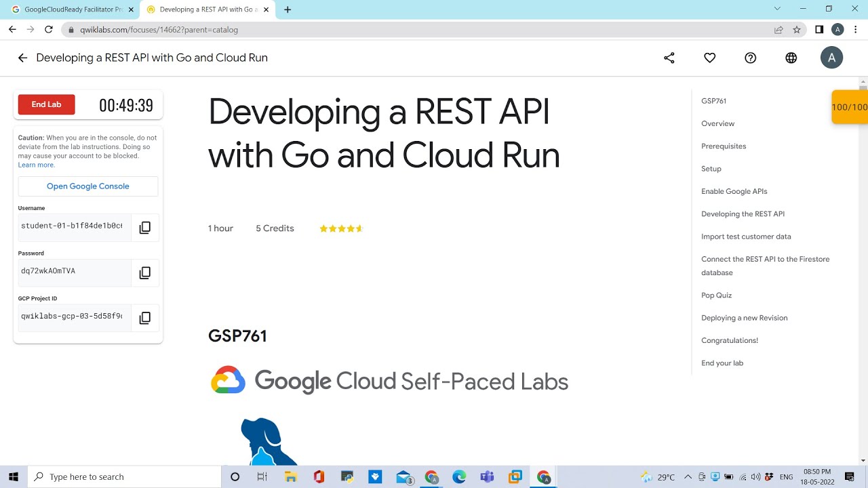Open a new browser tab with plus

pyautogui.click(x=288, y=9)
